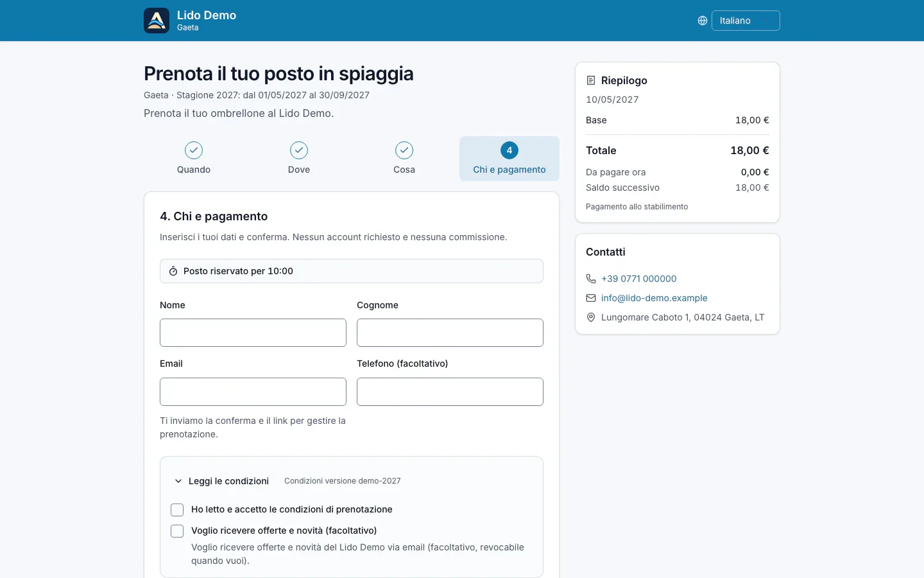The height and width of the screenshot is (578, 924).
Task: Open the Italiano language dropdown
Action: [746, 21]
